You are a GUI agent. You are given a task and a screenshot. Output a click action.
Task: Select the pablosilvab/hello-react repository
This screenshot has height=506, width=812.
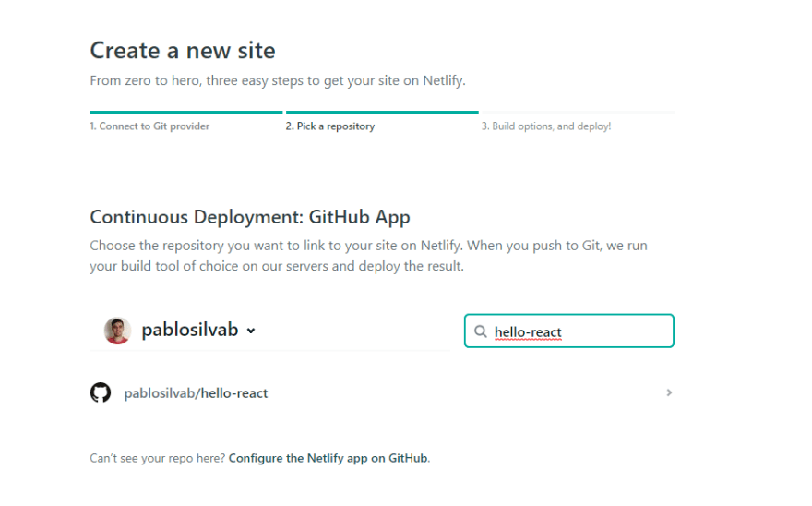(x=382, y=392)
